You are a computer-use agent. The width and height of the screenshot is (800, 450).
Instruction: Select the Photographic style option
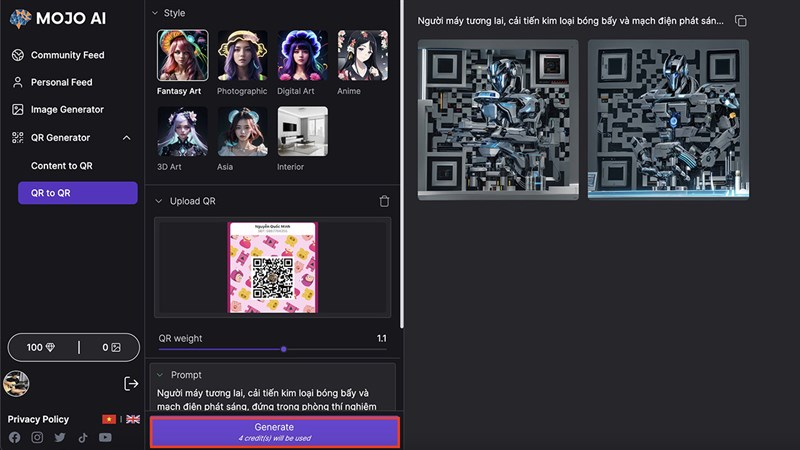click(x=242, y=62)
